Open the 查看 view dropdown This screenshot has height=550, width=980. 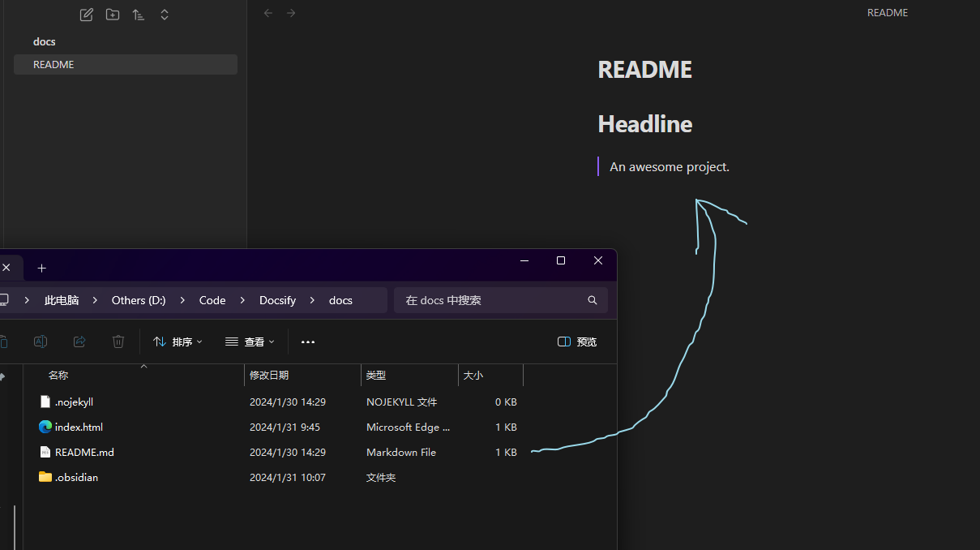click(x=250, y=342)
